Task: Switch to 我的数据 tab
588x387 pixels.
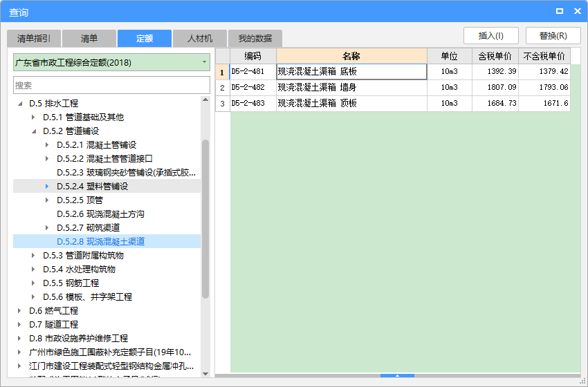Action: point(255,38)
